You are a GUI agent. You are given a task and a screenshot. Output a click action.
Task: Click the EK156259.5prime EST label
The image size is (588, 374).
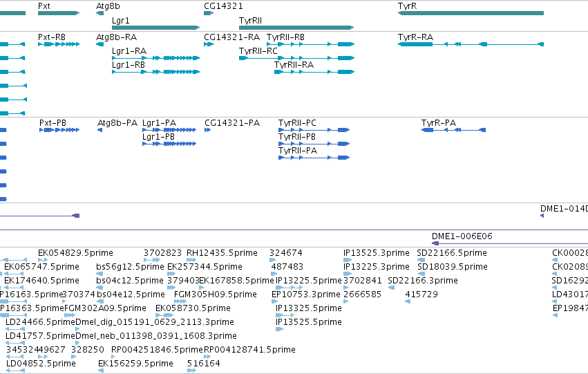[135, 364]
